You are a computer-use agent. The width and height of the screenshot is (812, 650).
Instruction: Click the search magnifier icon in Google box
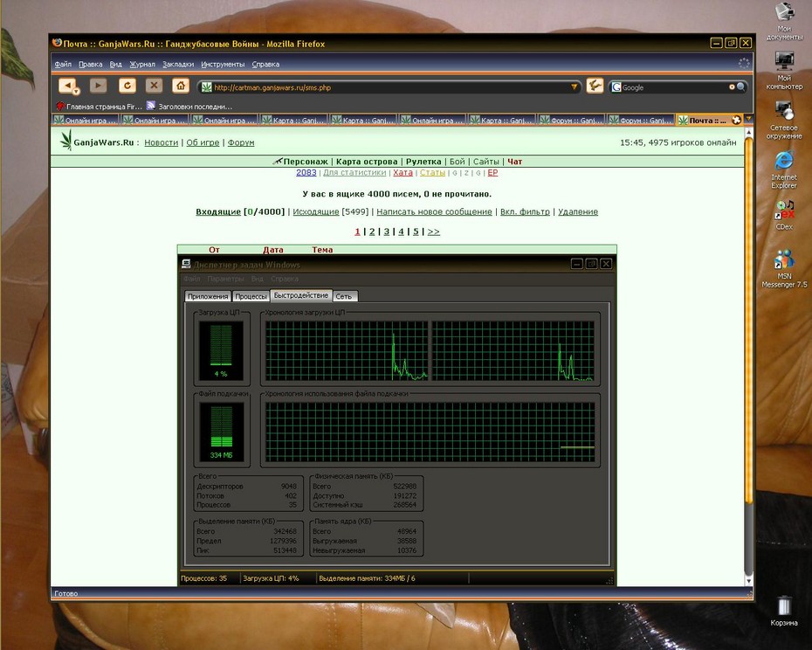coord(741,87)
